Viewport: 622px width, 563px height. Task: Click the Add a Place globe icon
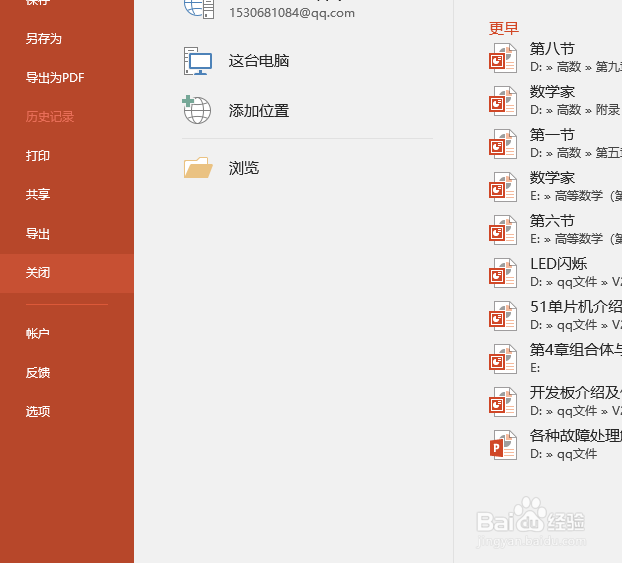point(197,110)
